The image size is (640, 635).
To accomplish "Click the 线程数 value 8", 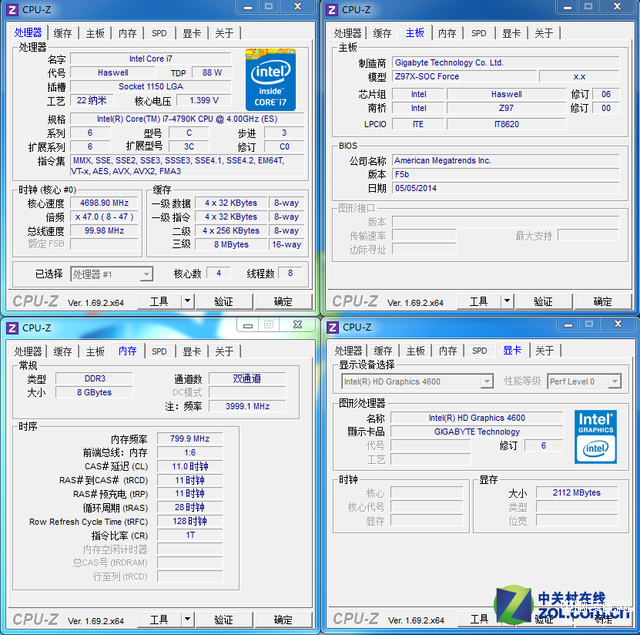I will pos(290,273).
